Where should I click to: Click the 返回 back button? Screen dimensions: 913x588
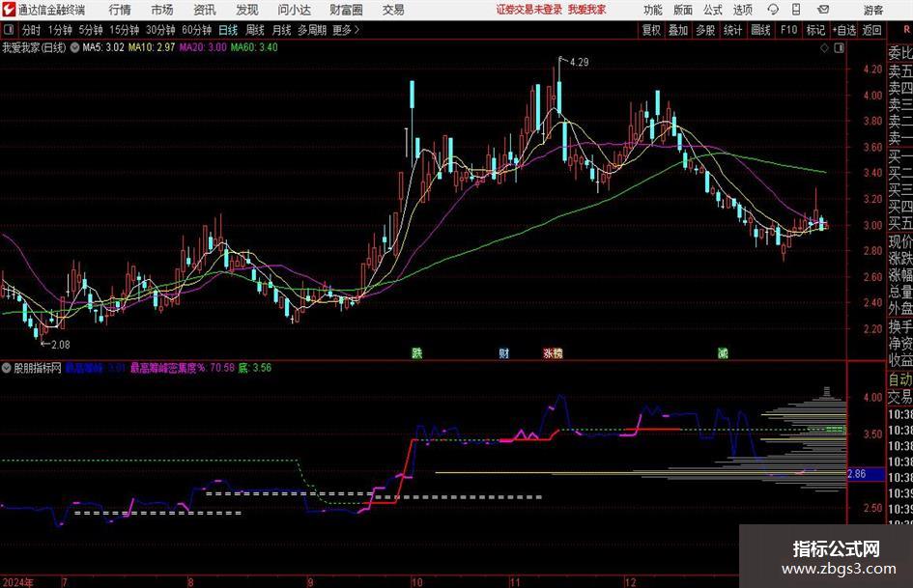point(871,30)
